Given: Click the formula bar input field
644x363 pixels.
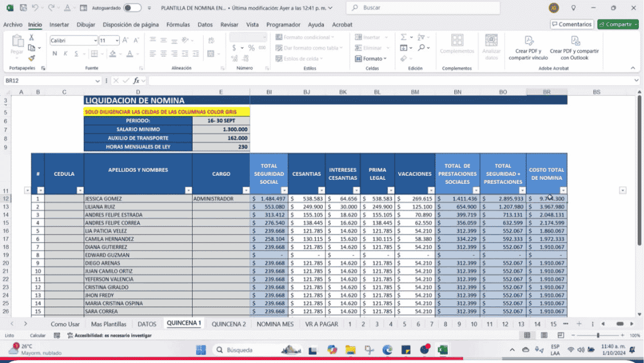Looking at the screenshot, I should [390, 80].
